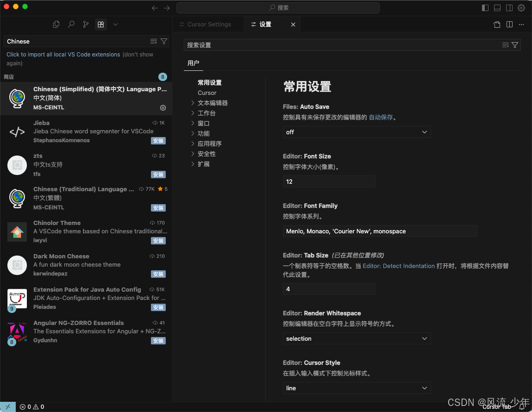Viewport: 532px width, 412px height.
Task: Open the Render Whitespace dropdown
Action: tap(357, 338)
